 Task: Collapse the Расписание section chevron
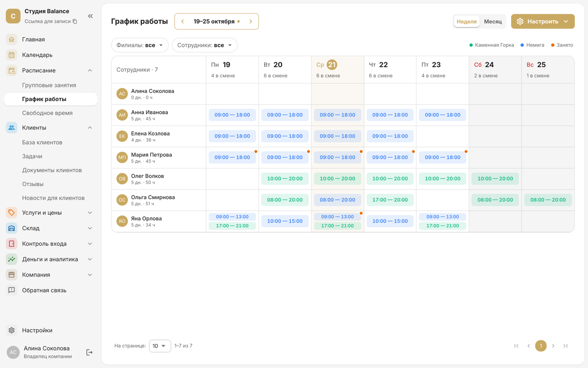click(x=90, y=70)
